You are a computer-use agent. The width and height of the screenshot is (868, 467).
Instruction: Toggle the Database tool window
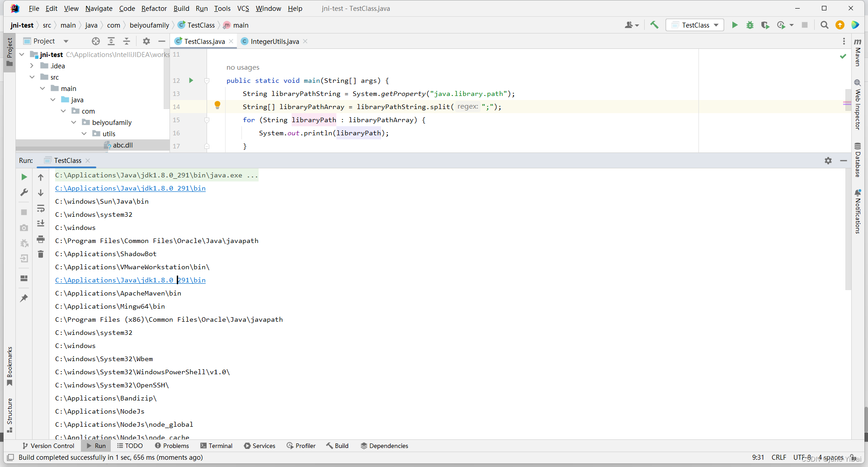pos(858,160)
